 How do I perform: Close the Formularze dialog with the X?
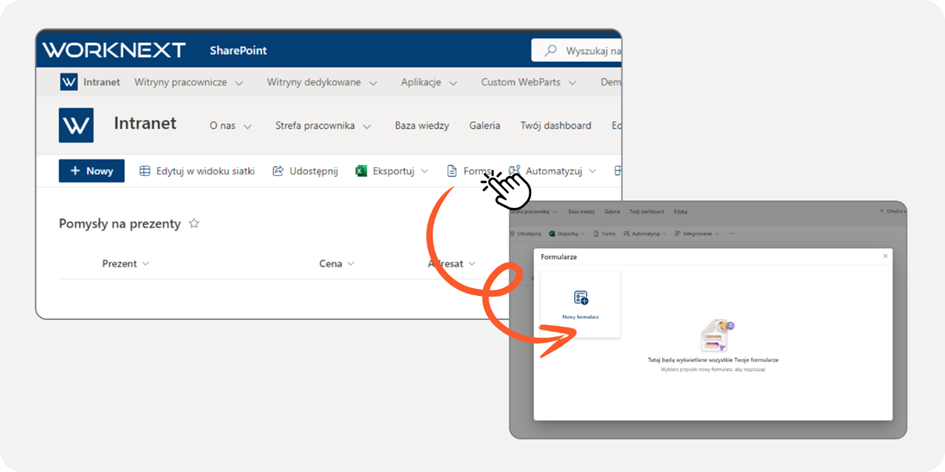pyautogui.click(x=885, y=256)
